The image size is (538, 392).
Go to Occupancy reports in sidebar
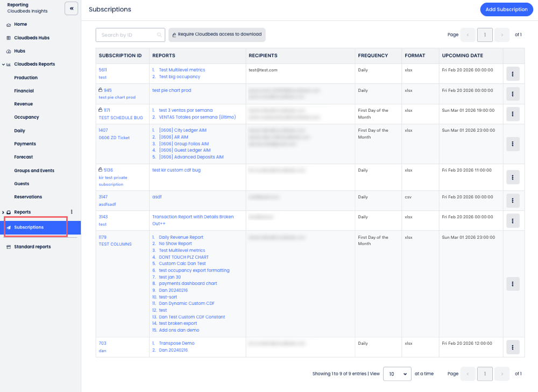[x=26, y=117]
